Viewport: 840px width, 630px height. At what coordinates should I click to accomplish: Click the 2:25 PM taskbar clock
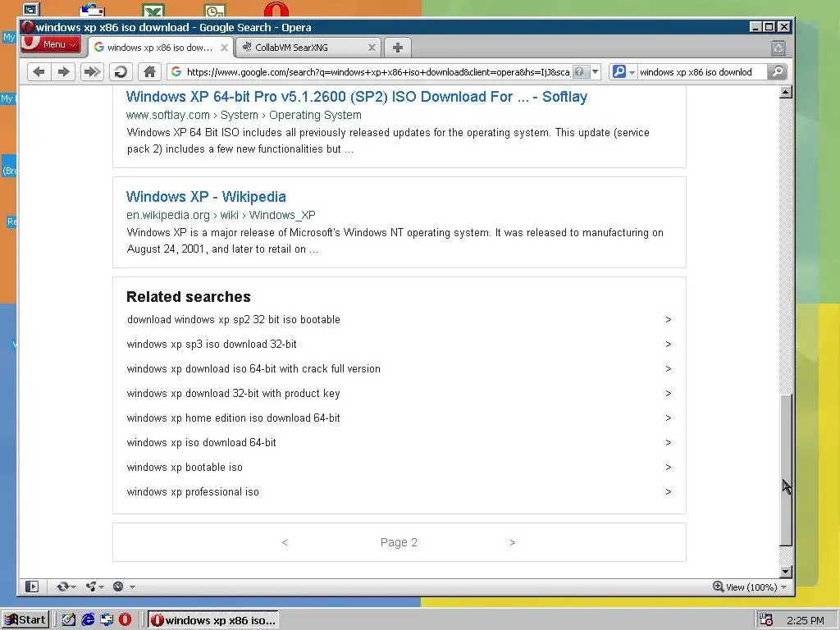point(806,621)
